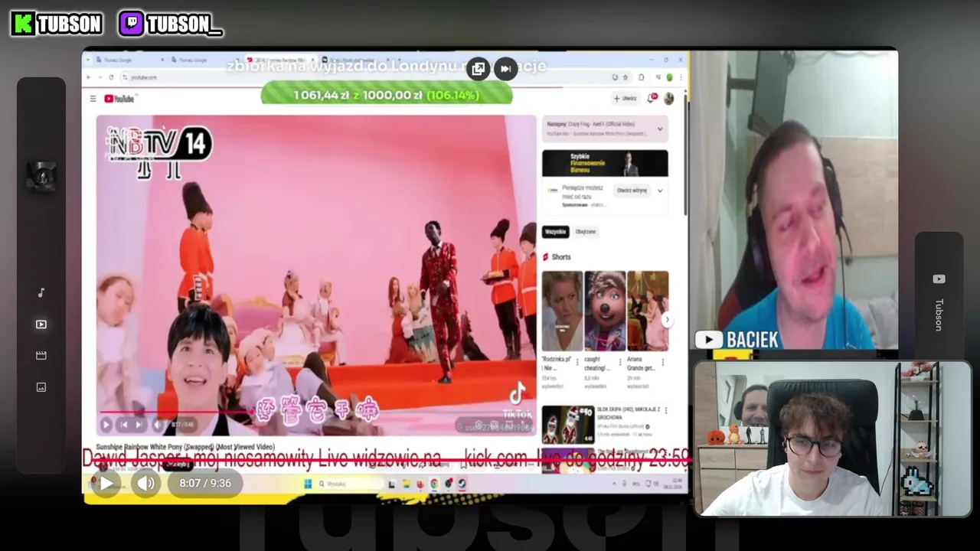Skip to next with the overlay icon
The width and height of the screenshot is (980, 551).
[x=505, y=69]
